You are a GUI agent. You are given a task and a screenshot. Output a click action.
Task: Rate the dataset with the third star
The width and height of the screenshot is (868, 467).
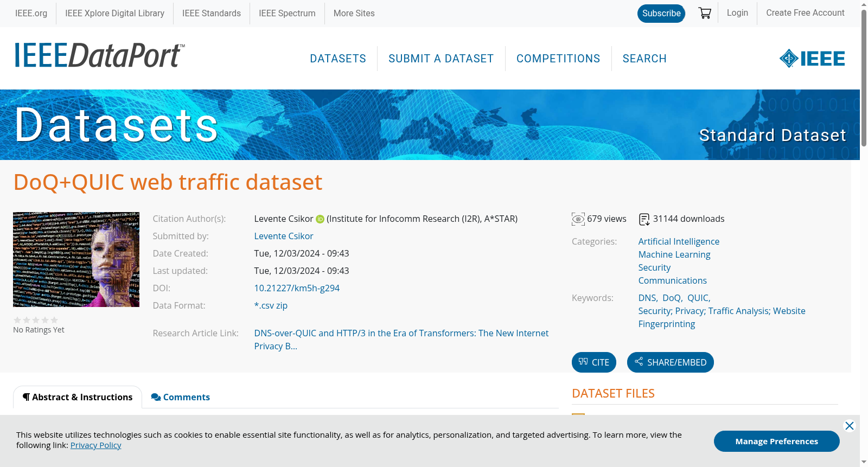pos(36,320)
